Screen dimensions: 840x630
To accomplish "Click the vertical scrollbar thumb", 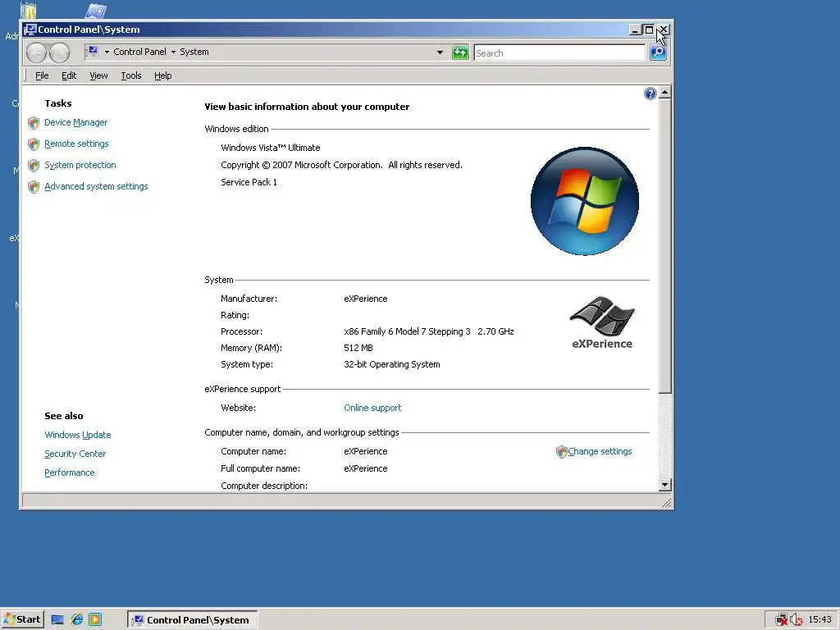I will coord(664,246).
